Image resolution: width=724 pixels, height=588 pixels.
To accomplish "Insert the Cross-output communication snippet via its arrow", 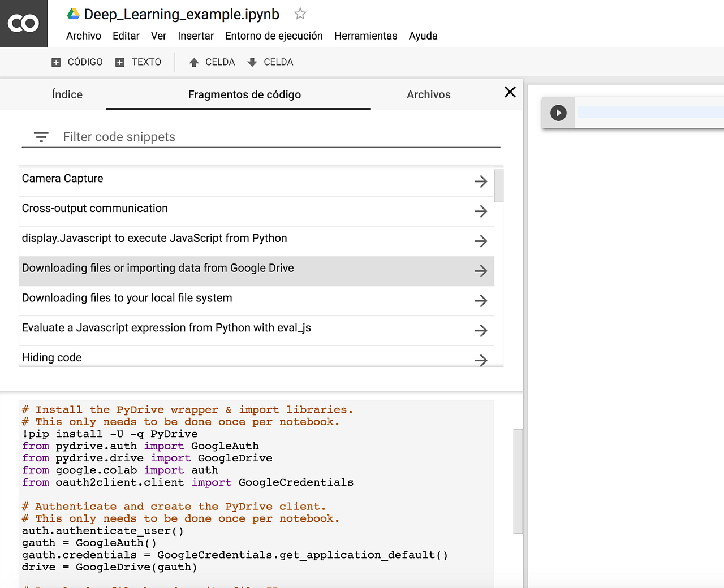I will coord(481,211).
